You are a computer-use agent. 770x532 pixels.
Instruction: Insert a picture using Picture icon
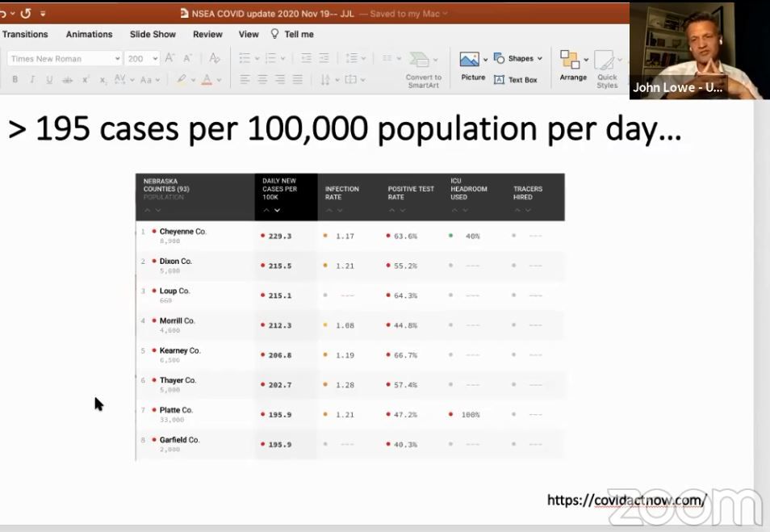click(469, 61)
